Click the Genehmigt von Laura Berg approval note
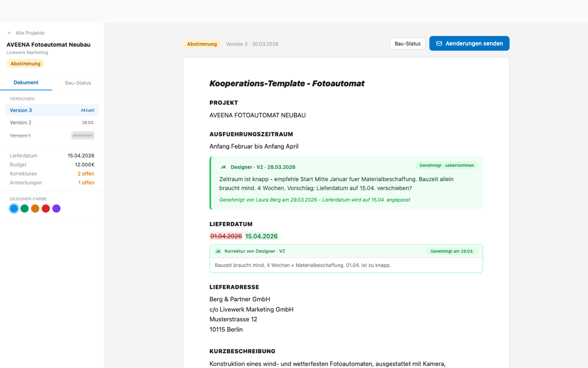 click(x=315, y=200)
